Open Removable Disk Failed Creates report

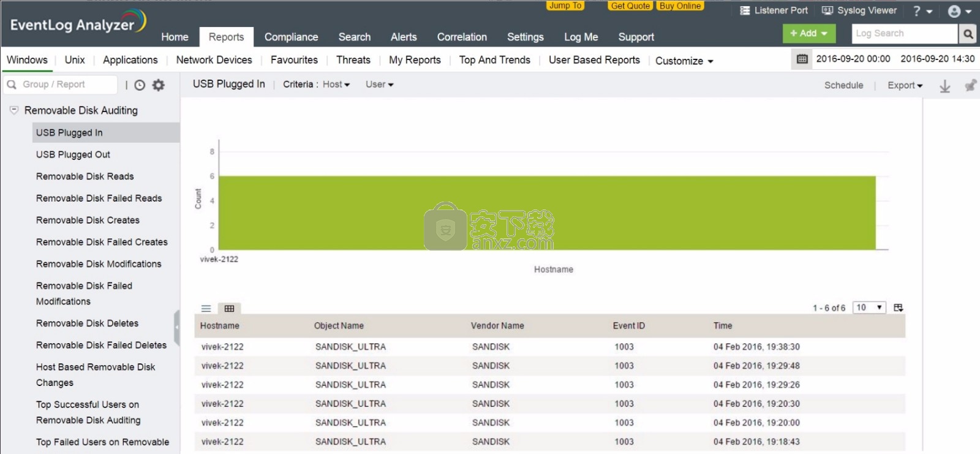point(102,242)
